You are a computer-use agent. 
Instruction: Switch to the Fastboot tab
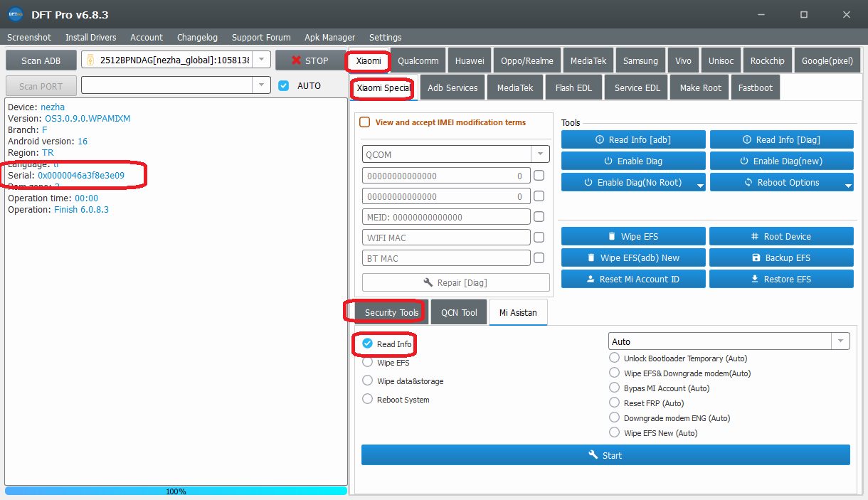[755, 87]
